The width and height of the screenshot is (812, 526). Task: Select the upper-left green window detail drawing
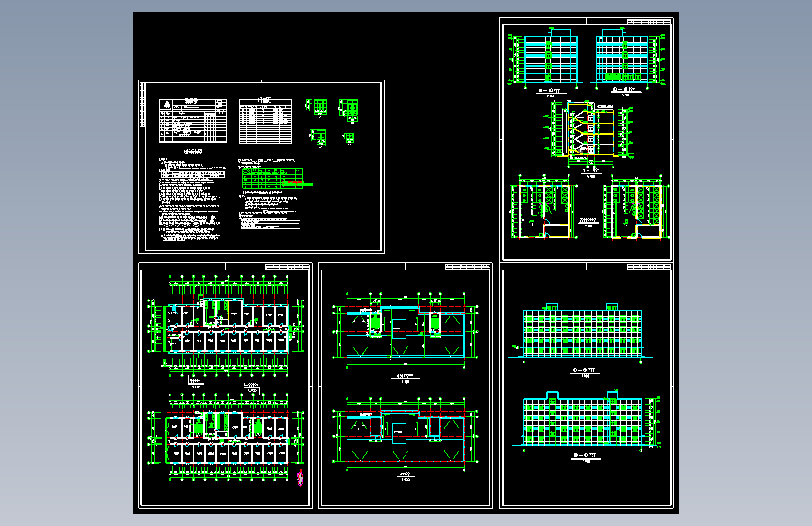pyautogui.click(x=317, y=108)
